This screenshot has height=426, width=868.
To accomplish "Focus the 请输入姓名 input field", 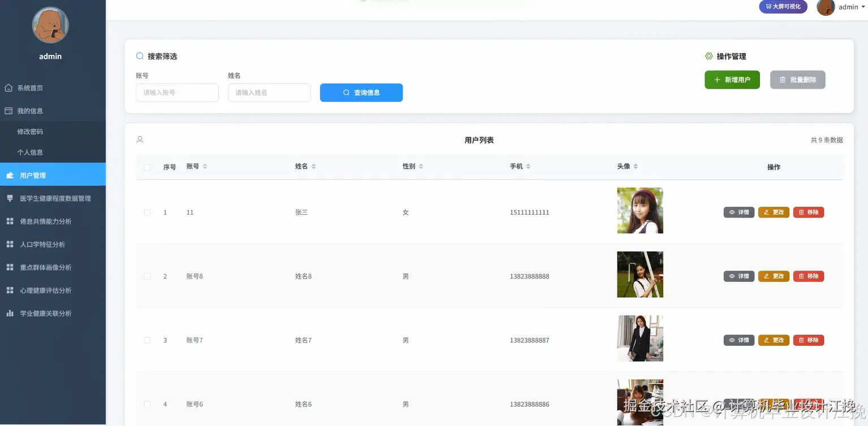I will point(269,93).
